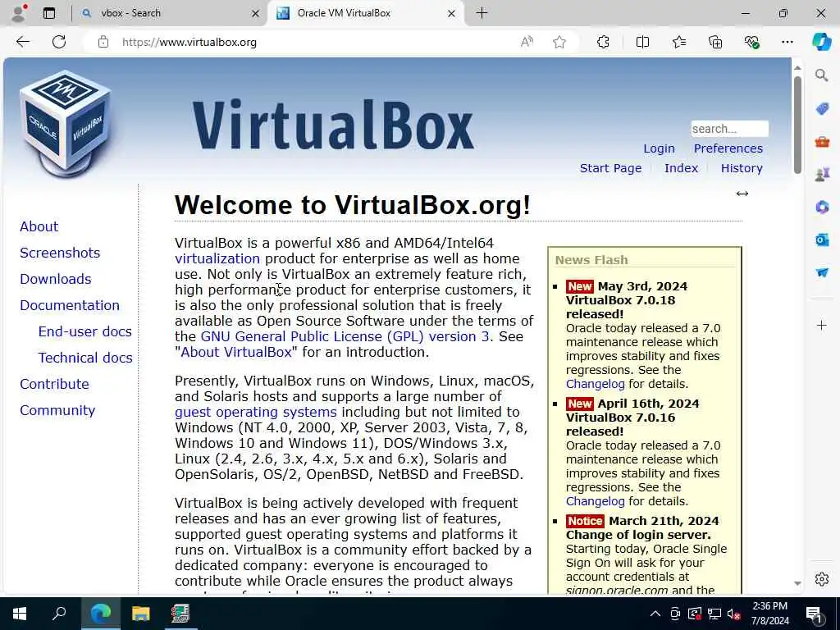Open the Contribute link

click(55, 384)
